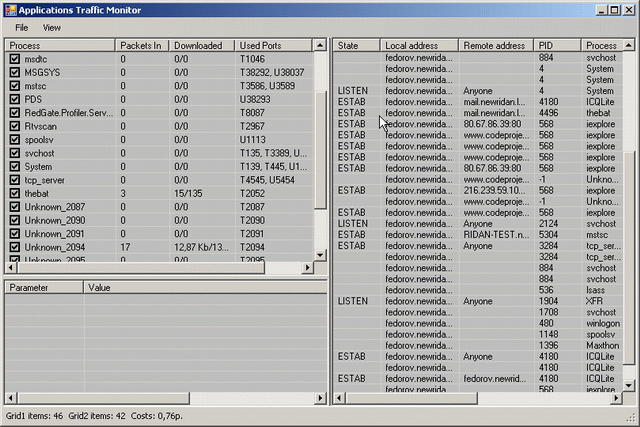Click left arrow of connections horizontal scrollbar
Viewport: 640px width, 427px height.
click(x=340, y=398)
